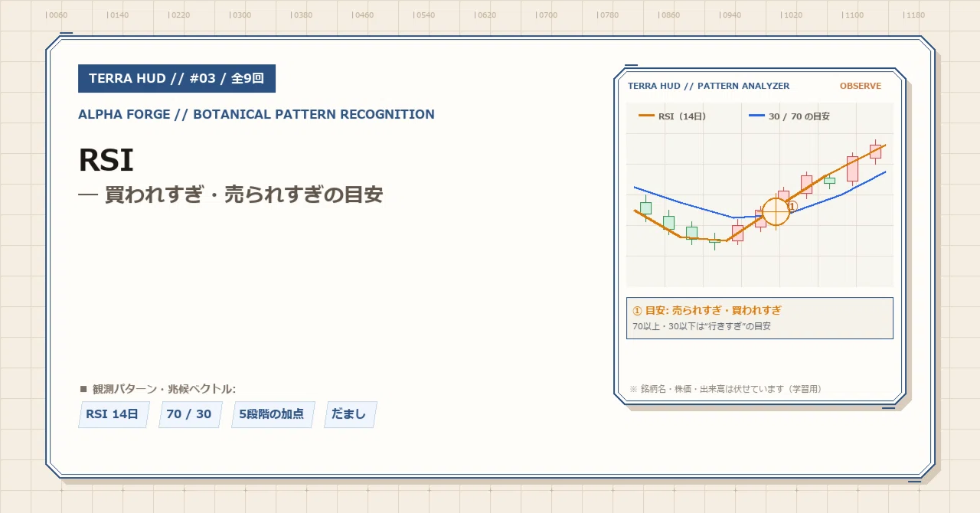This screenshot has width=980, height=513.
Task: Click the TERRA HUD // PATTERN ANALYZER header
Action: tap(708, 86)
